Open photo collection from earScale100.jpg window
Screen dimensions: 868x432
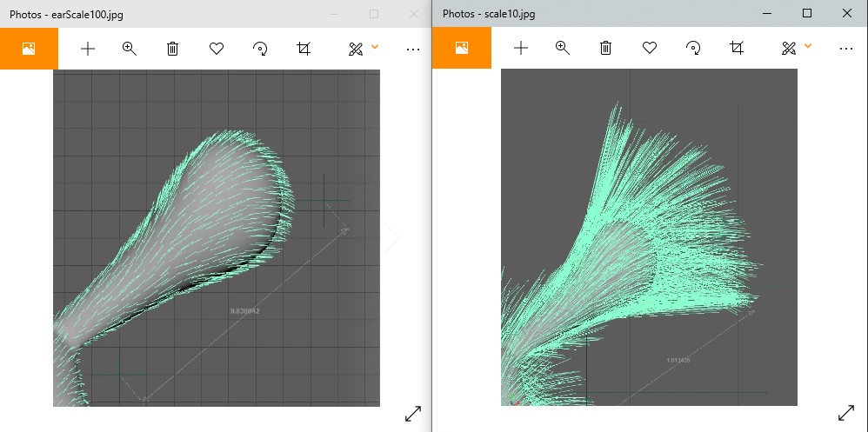[x=29, y=49]
